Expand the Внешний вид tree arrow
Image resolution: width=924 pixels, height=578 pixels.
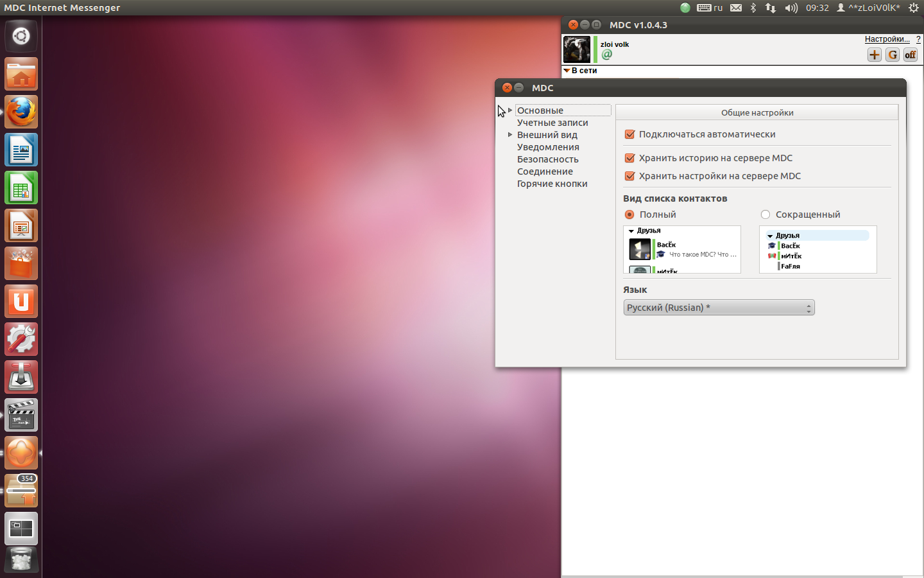coord(510,135)
